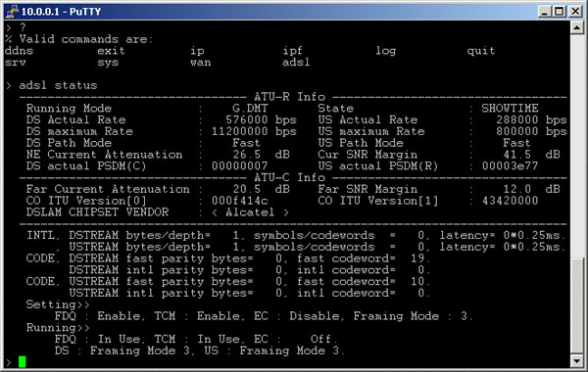Click the 'srv' command text
The height and width of the screenshot is (372, 588).
click(16, 63)
